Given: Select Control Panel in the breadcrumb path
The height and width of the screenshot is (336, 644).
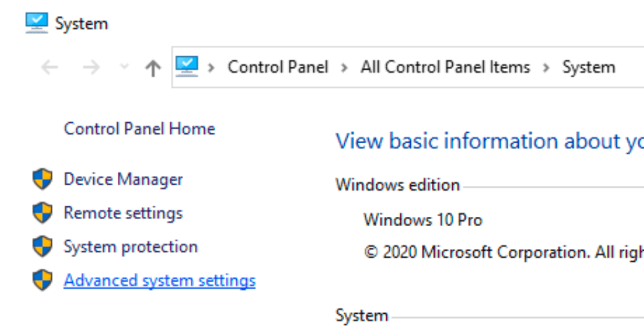Looking at the screenshot, I should pyautogui.click(x=278, y=67).
